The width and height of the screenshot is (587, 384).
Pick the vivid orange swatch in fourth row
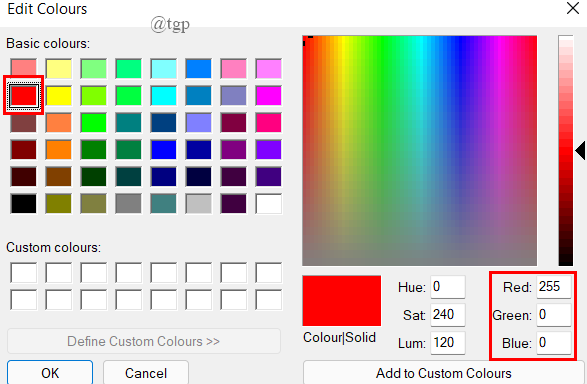coord(59,150)
